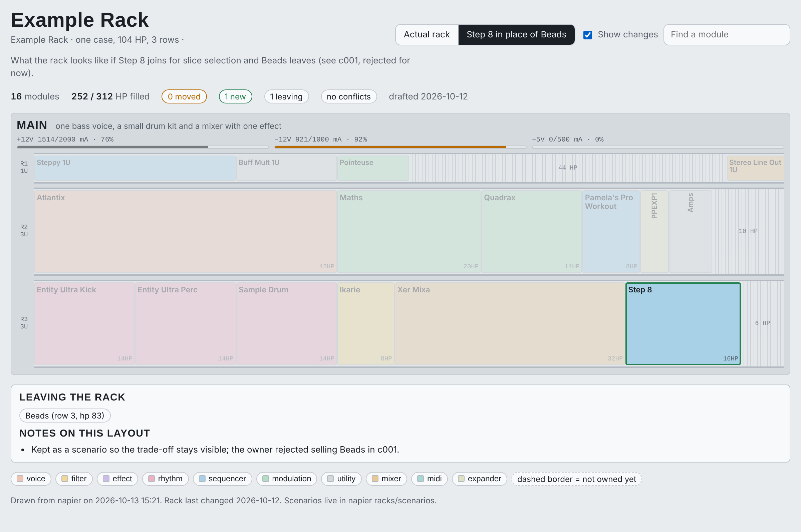Switch to the Actual rack view
This screenshot has height=532, width=801.
point(427,35)
